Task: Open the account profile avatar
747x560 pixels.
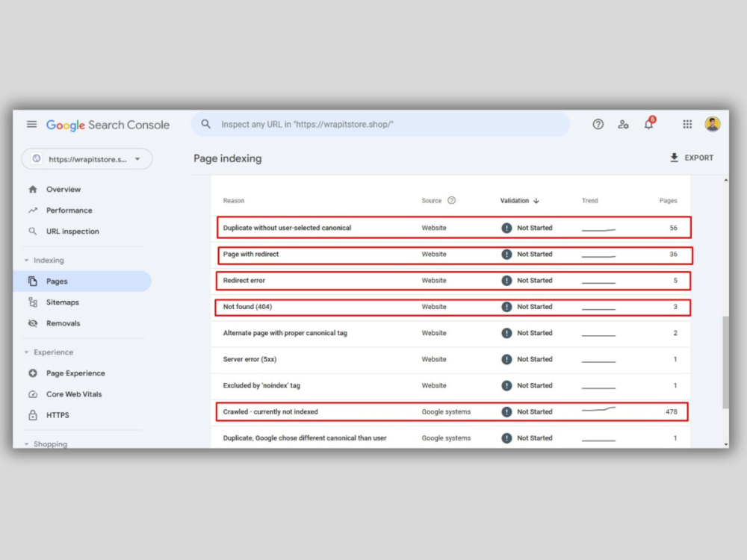Action: click(712, 124)
